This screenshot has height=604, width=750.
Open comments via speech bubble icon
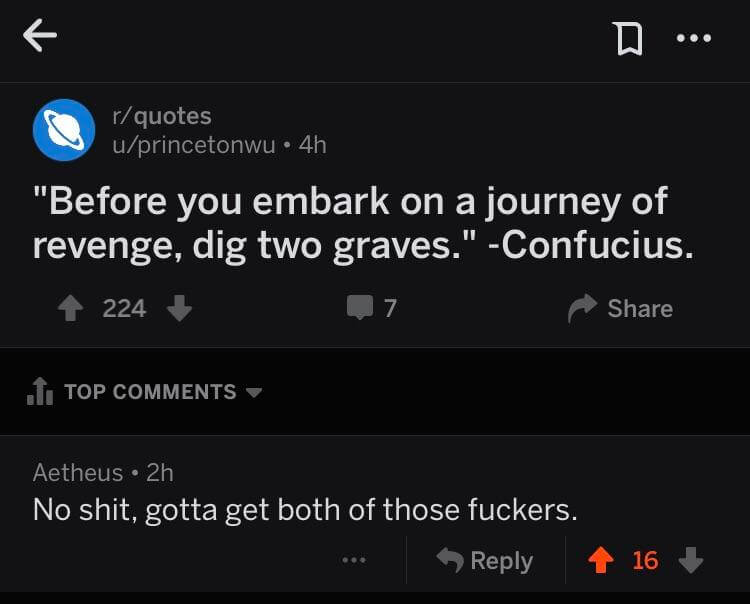360,307
